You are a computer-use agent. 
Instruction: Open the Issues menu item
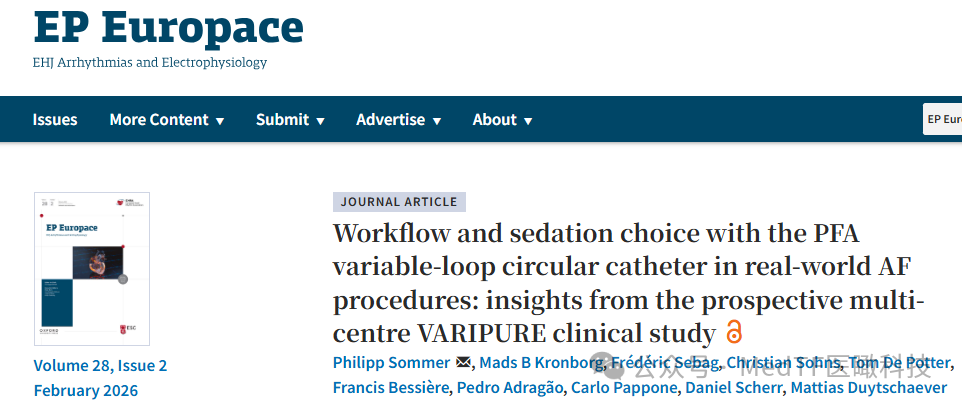(55, 120)
